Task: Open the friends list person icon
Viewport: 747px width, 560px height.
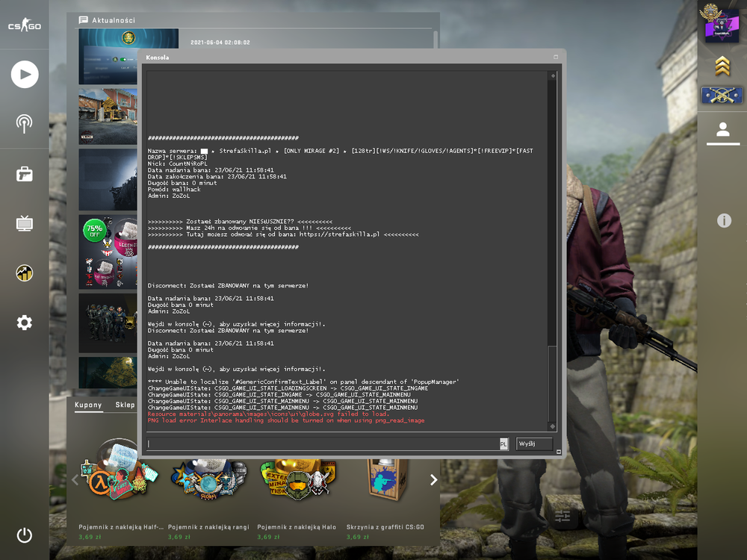Action: click(722, 129)
